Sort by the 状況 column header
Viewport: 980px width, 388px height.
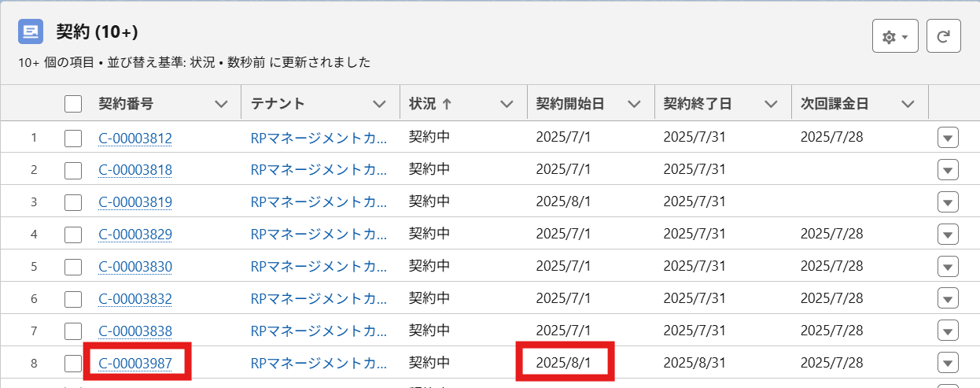pyautogui.click(x=430, y=104)
